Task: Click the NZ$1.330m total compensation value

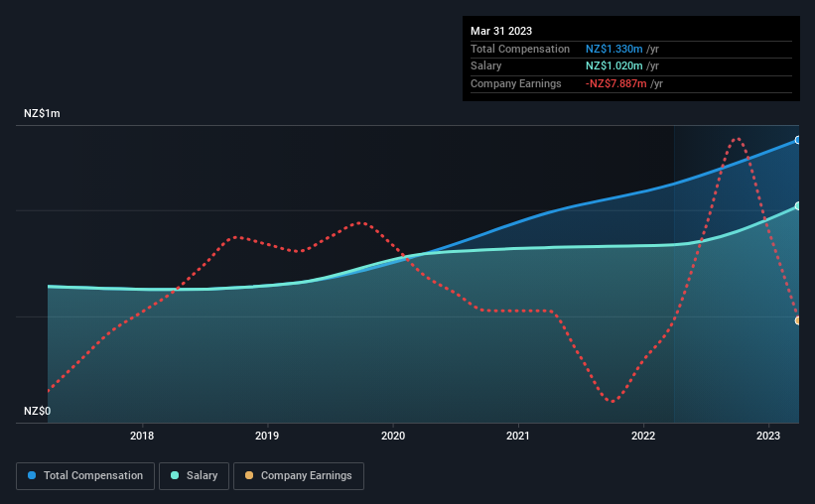Action: point(613,49)
